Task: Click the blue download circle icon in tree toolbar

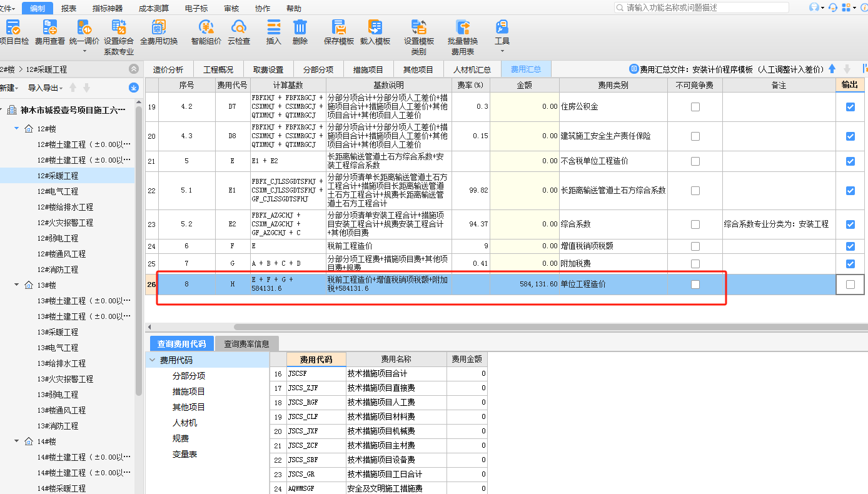Action: pyautogui.click(x=133, y=88)
